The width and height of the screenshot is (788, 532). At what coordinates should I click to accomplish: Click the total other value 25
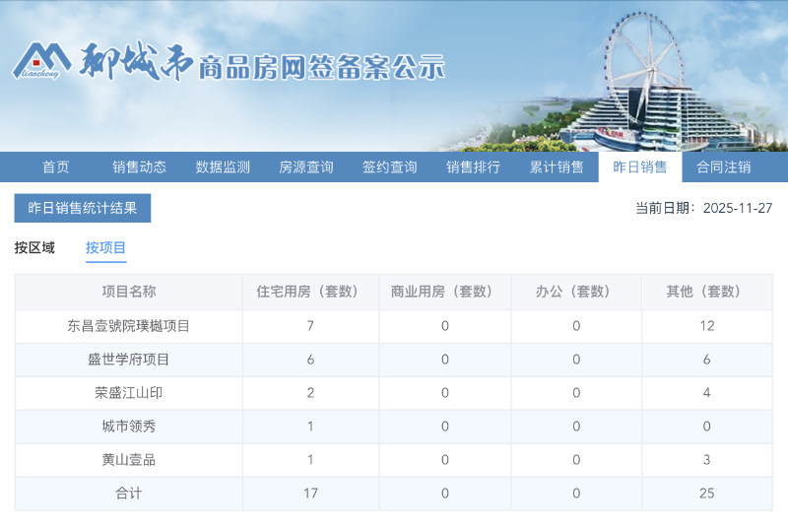[x=706, y=494]
